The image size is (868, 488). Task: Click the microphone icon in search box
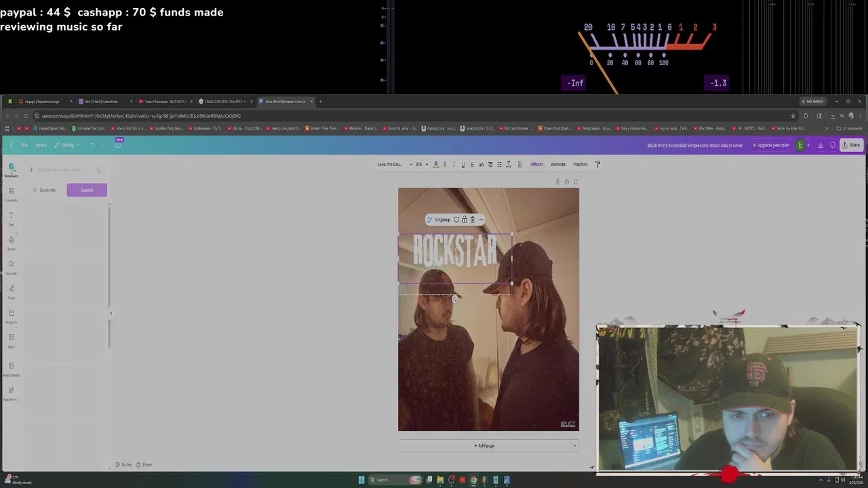pyautogui.click(x=99, y=169)
